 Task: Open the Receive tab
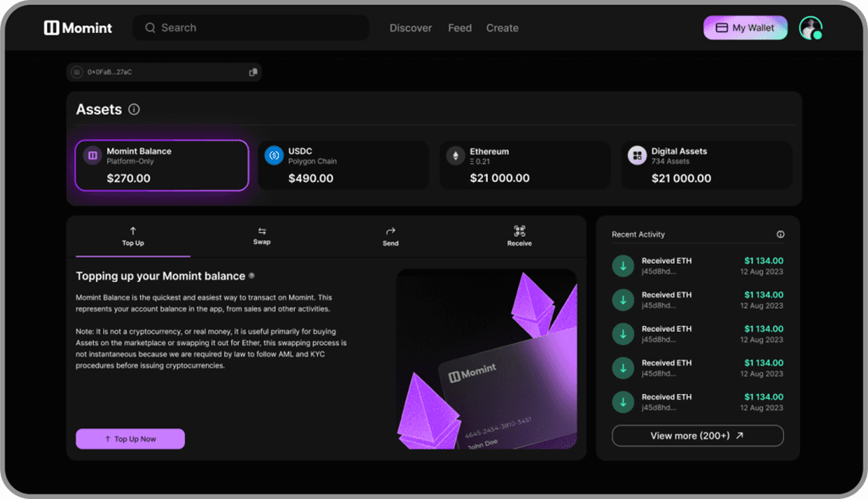[x=519, y=236]
